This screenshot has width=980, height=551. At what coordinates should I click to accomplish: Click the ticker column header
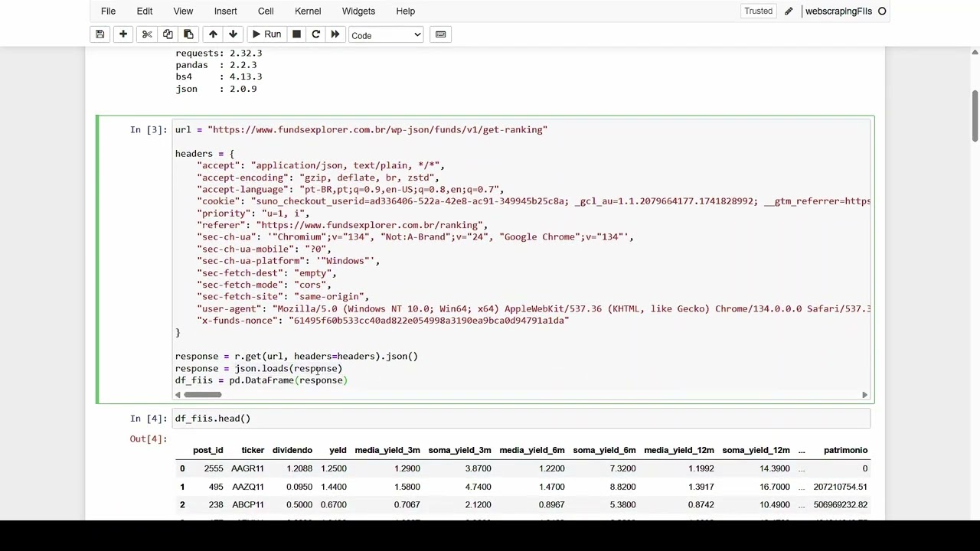(253, 450)
